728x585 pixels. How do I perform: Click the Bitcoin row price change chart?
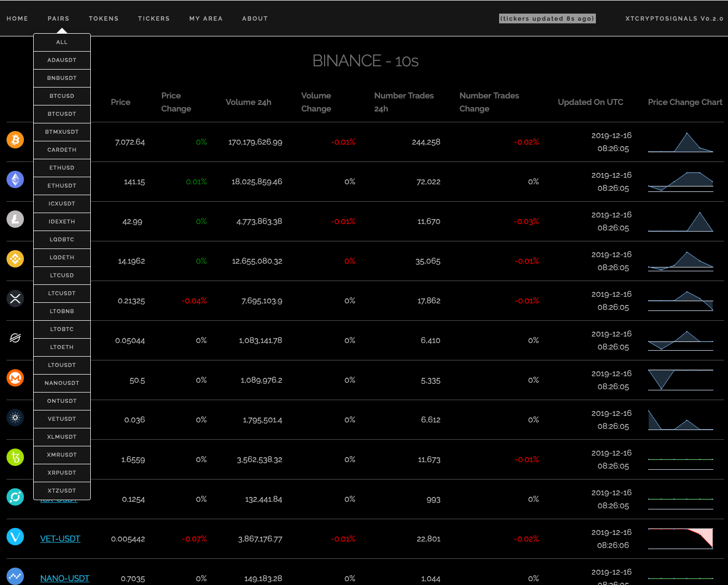(680, 142)
